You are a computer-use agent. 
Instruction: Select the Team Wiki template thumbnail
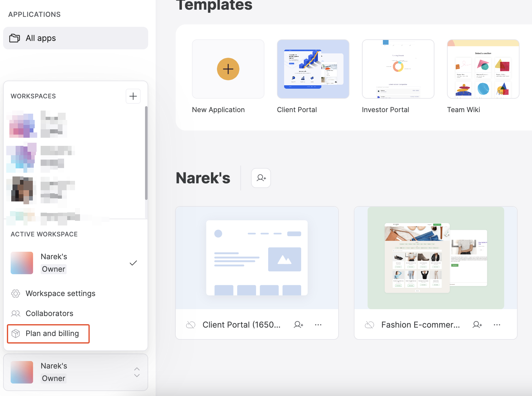click(483, 69)
